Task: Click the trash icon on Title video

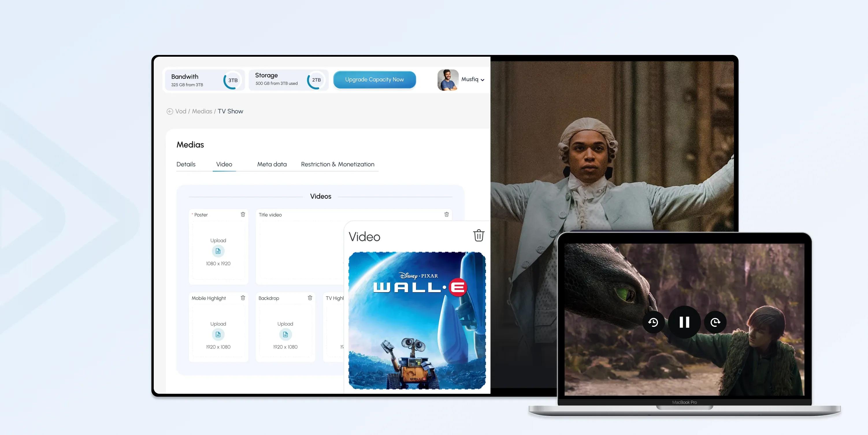Action: tap(447, 215)
